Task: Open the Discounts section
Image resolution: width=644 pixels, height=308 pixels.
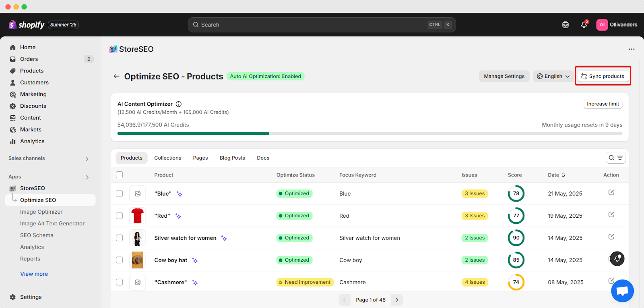Action: tap(33, 106)
